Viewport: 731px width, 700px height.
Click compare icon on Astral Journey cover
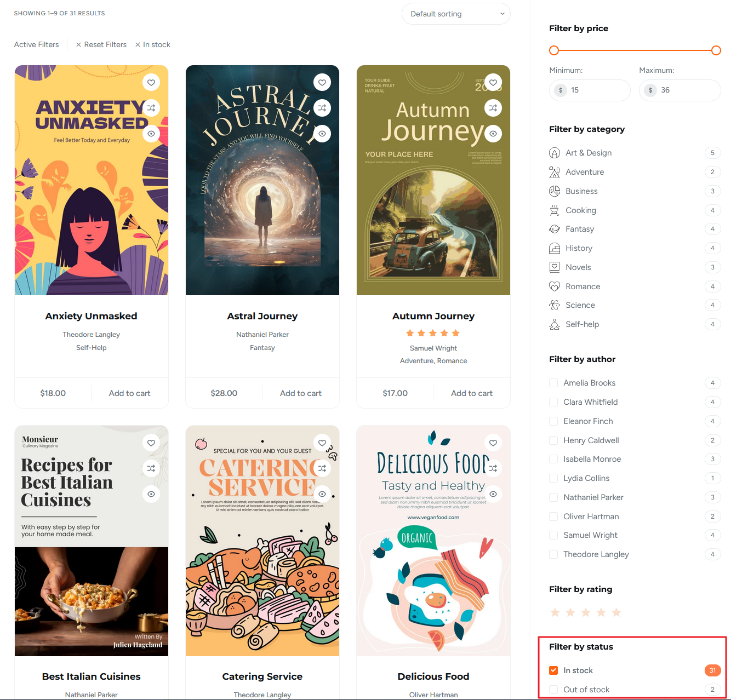point(322,108)
